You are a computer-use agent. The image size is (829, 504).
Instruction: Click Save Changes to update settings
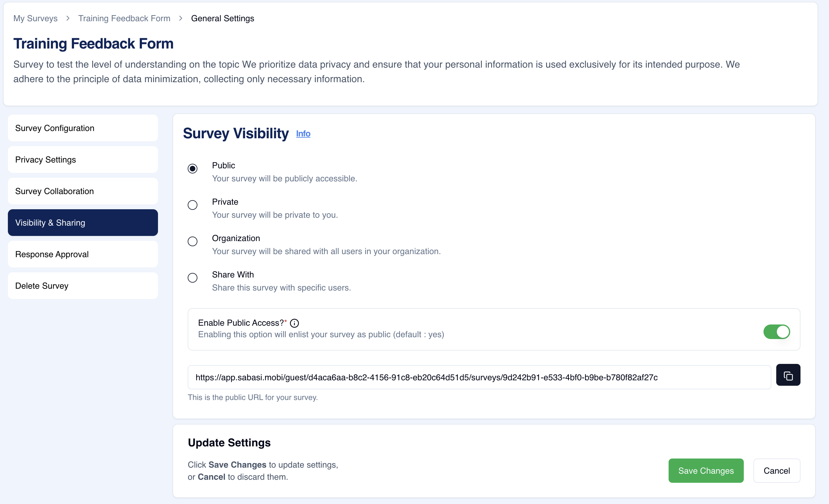pyautogui.click(x=706, y=470)
